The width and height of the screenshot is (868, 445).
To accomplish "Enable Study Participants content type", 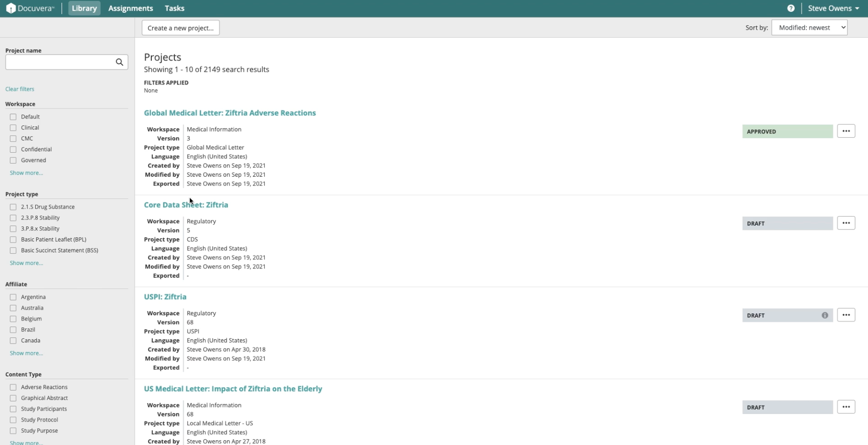I will click(x=13, y=409).
